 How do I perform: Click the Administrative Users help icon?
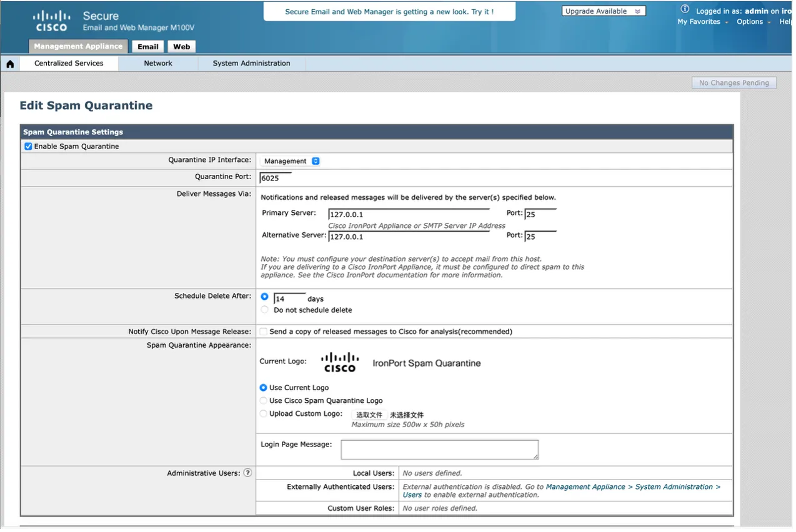[x=247, y=473]
